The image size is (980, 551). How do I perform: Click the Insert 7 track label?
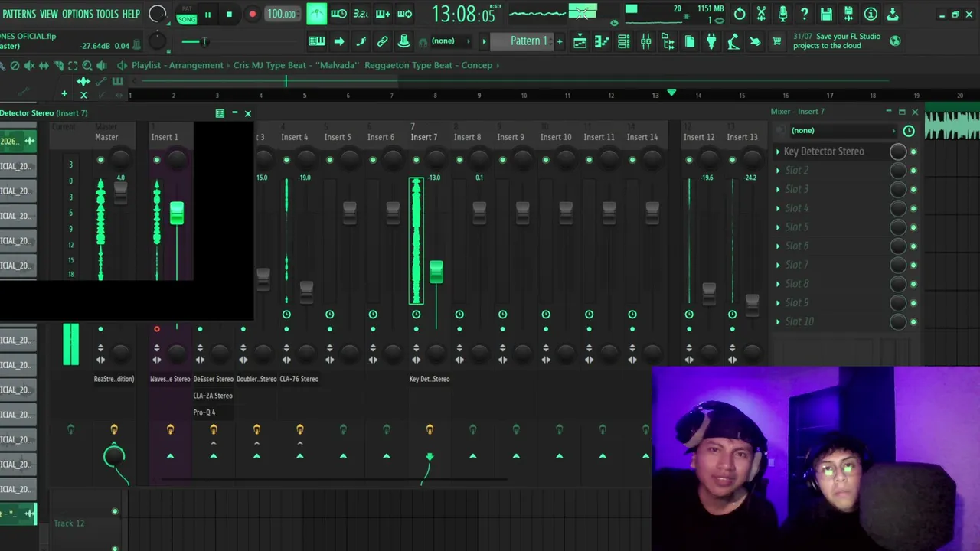(x=424, y=137)
